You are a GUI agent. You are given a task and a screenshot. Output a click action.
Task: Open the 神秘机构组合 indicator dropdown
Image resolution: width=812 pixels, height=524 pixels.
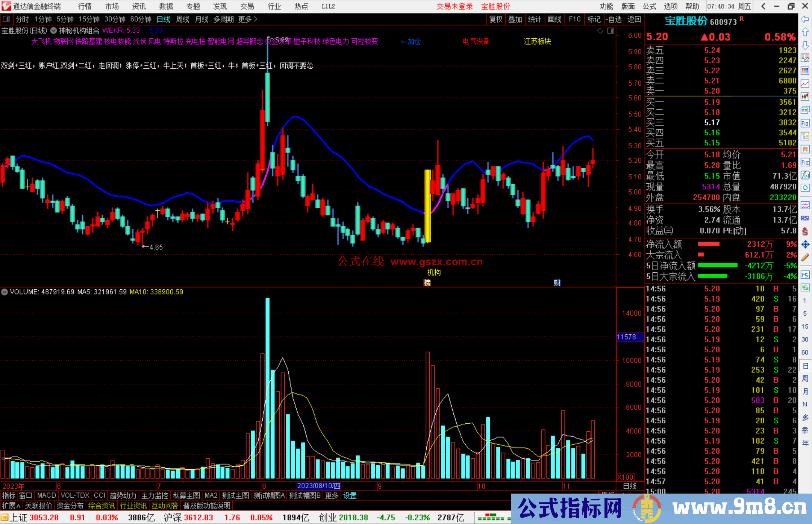[x=54, y=31]
